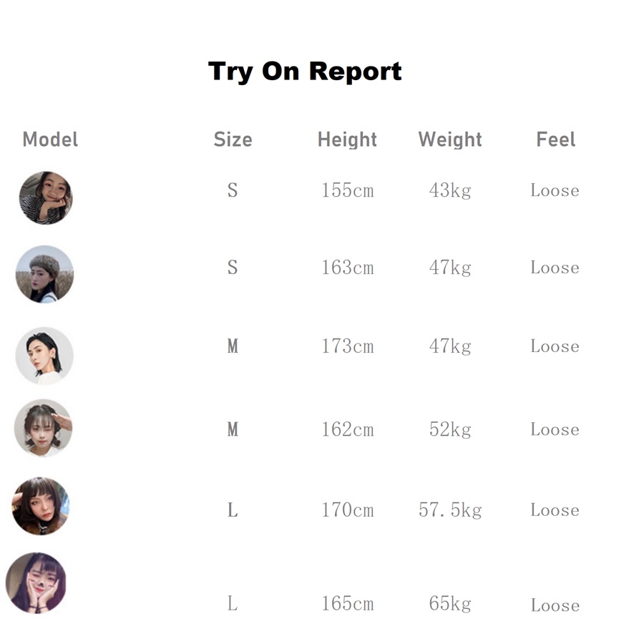Click the "Try On Report" title
This screenshot has height=644, width=644.
[305, 72]
